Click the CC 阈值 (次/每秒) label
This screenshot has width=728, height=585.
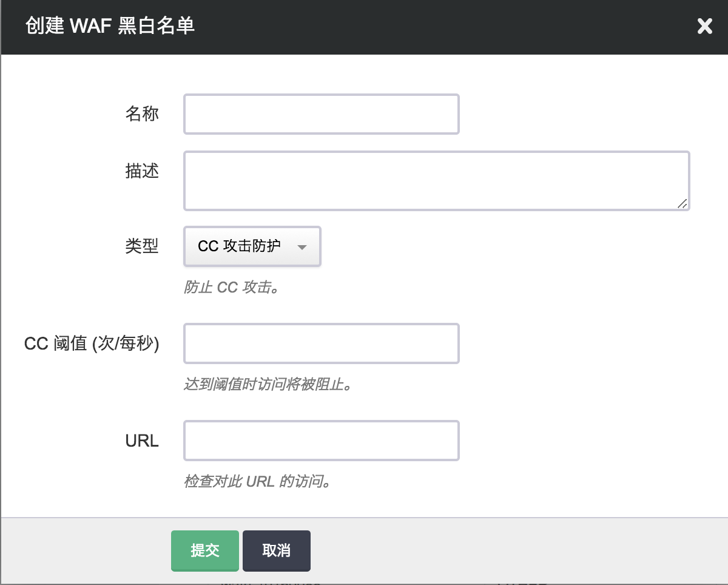pyautogui.click(x=92, y=343)
